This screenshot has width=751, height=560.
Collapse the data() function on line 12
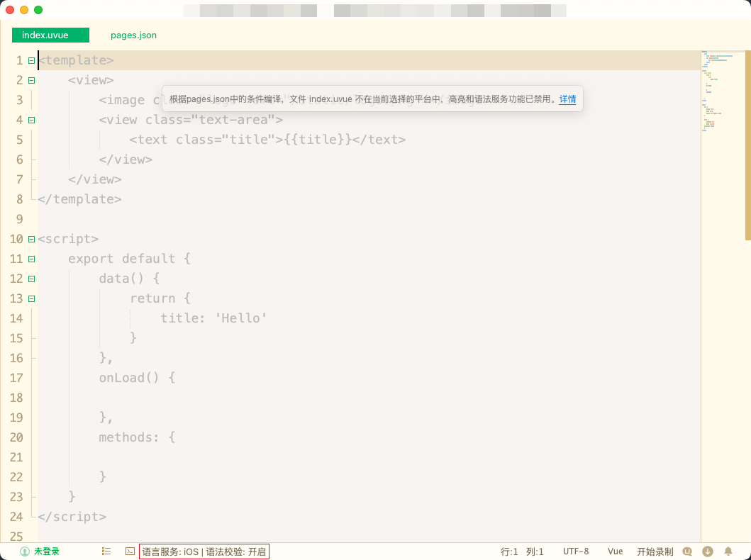[32, 279]
